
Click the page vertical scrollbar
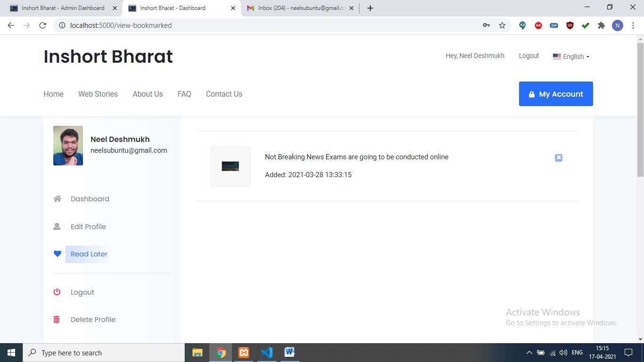pyautogui.click(x=640, y=109)
